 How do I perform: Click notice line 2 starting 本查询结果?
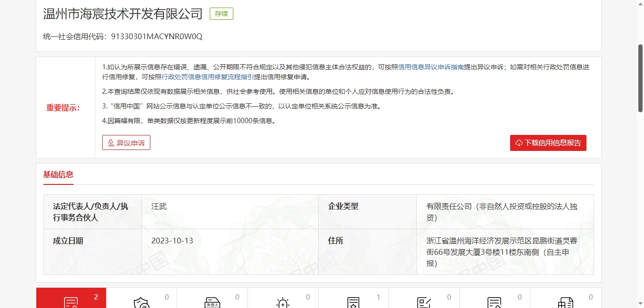278,92
